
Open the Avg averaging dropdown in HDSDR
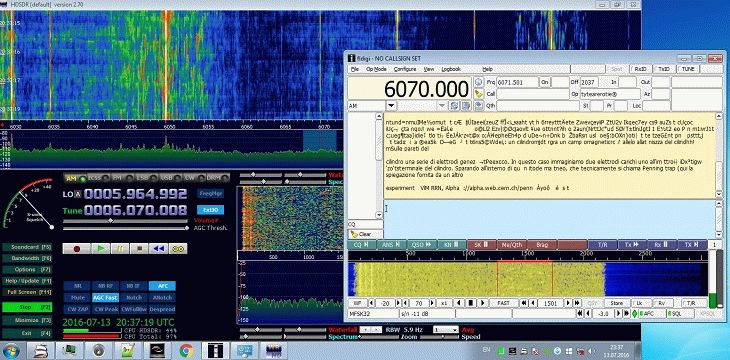445,330
